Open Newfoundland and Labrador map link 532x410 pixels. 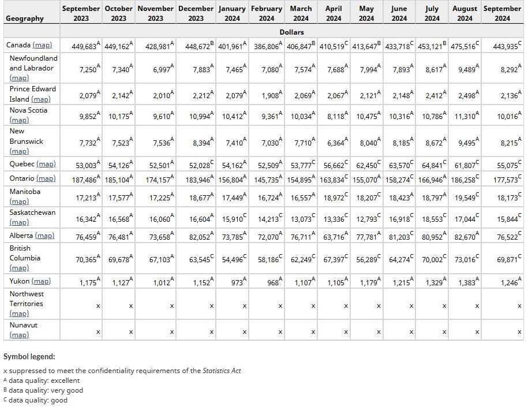tap(19, 78)
